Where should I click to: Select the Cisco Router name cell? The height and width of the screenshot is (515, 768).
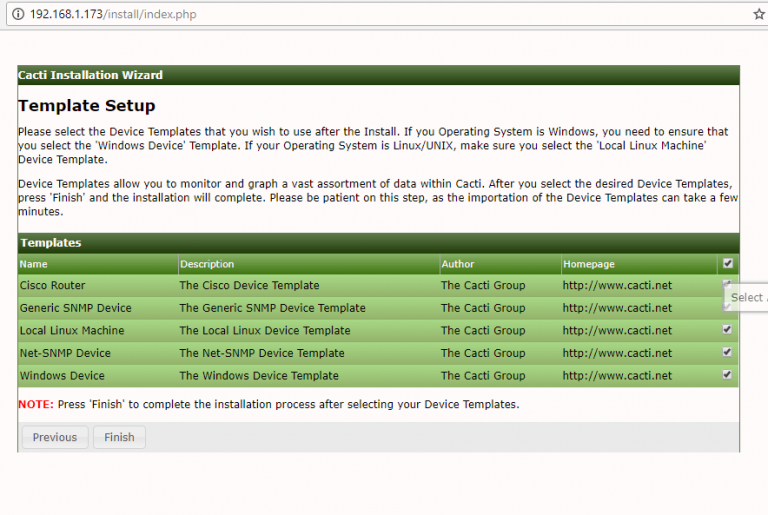52,285
